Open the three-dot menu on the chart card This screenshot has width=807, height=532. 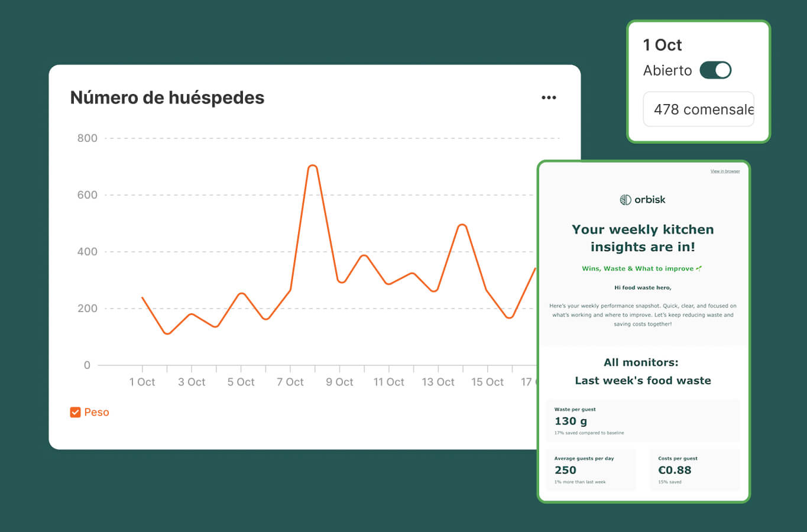(x=549, y=98)
